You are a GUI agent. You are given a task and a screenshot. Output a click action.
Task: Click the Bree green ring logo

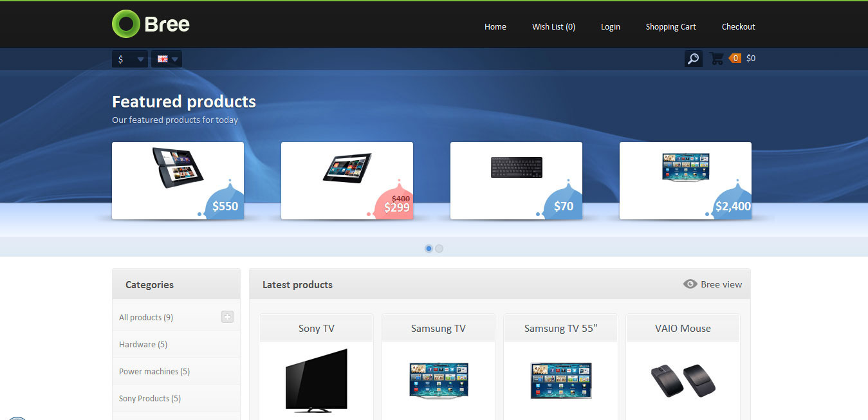[125, 24]
